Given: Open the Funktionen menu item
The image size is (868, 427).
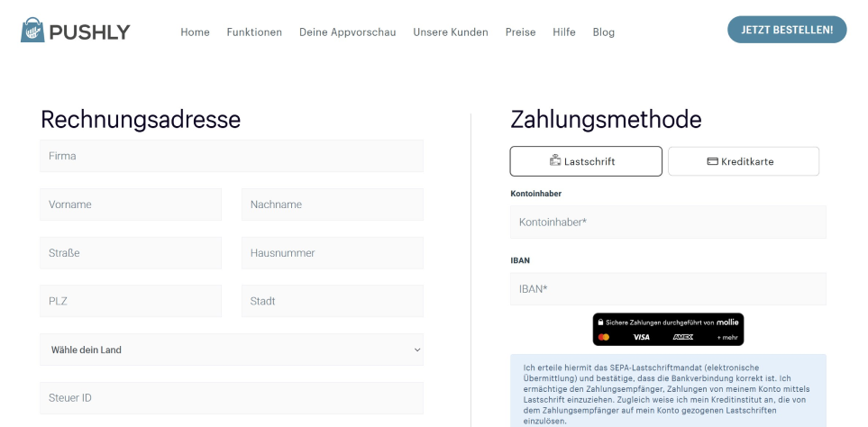Looking at the screenshot, I should pos(254,32).
